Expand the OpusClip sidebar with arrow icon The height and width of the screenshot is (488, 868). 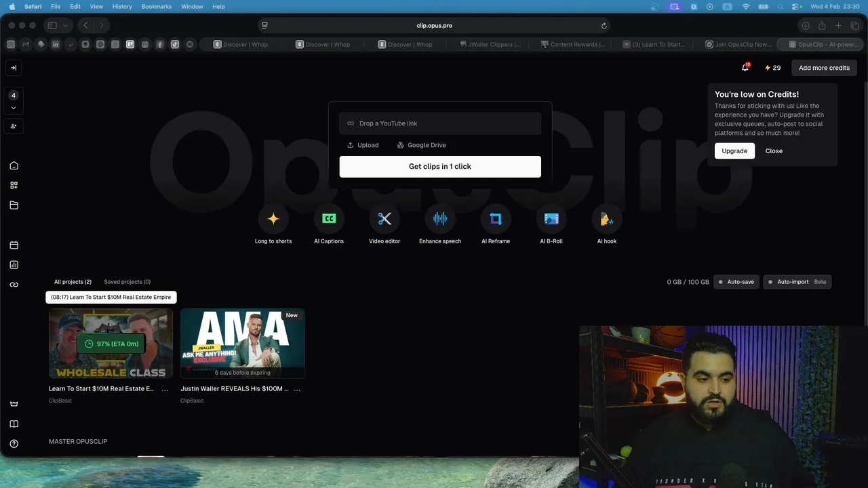click(14, 68)
